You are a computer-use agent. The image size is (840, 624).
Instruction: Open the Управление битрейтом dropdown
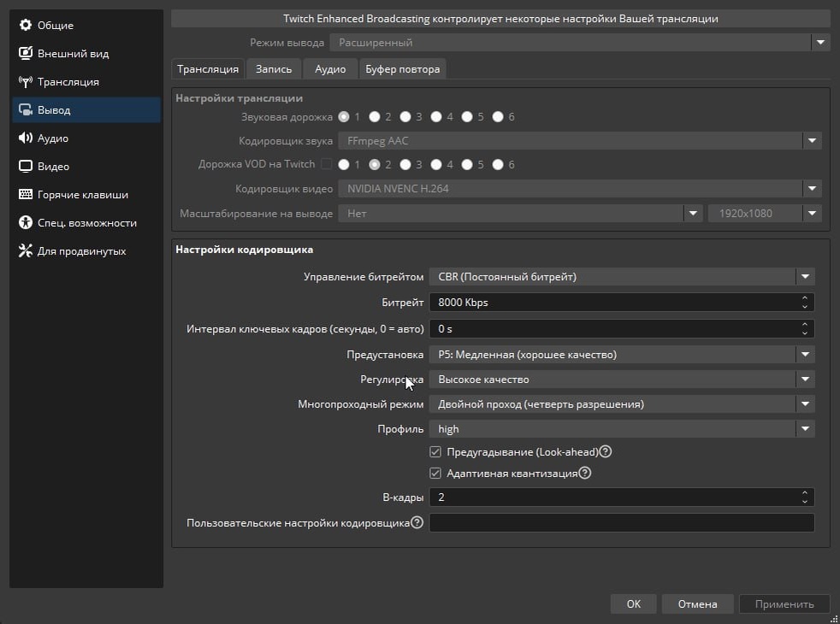621,277
